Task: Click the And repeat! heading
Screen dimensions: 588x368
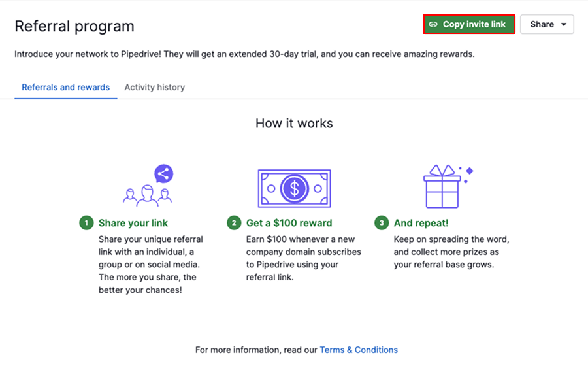Action: point(421,223)
